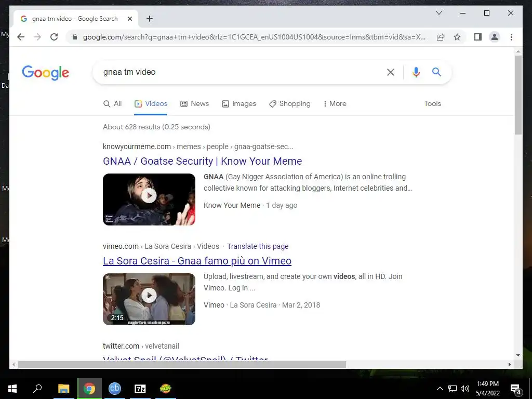This screenshot has width=532, height=399.
Task: Click the forward navigation arrow
Action: coord(37,37)
